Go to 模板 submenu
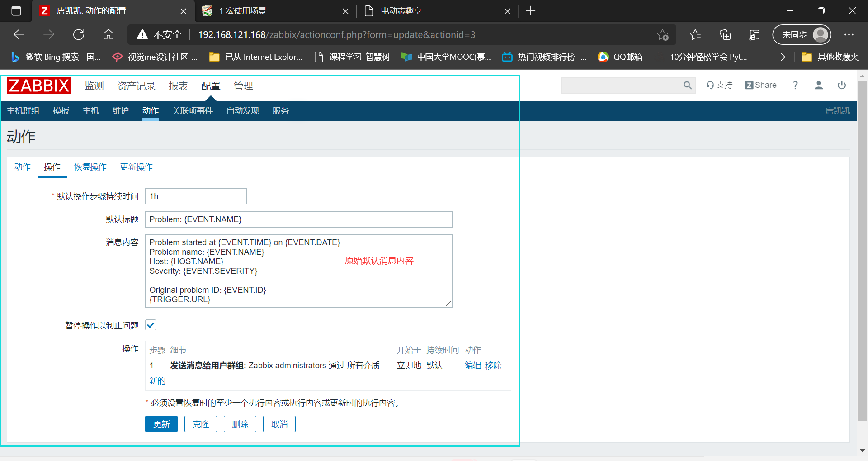Image resolution: width=868 pixels, height=461 pixels. [61, 111]
